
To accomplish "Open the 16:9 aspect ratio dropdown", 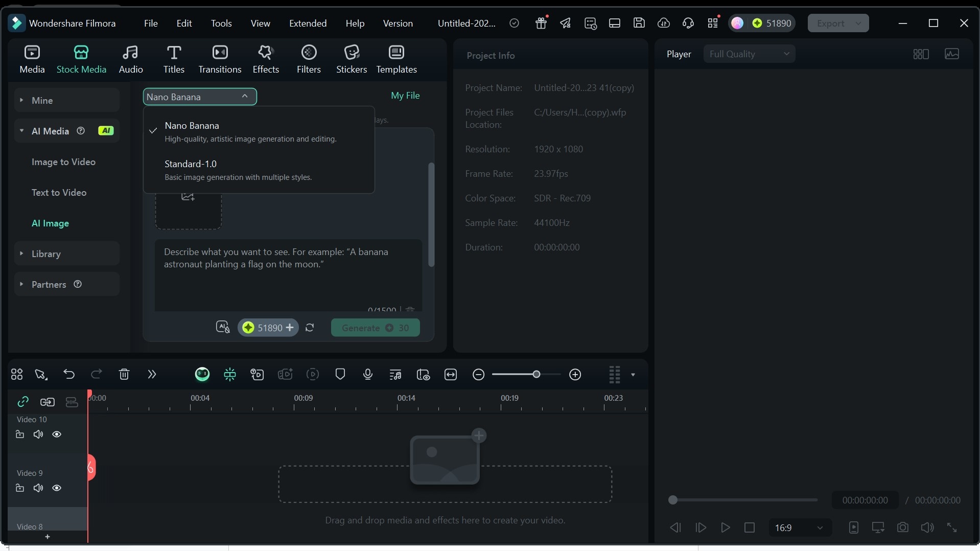I will (800, 527).
